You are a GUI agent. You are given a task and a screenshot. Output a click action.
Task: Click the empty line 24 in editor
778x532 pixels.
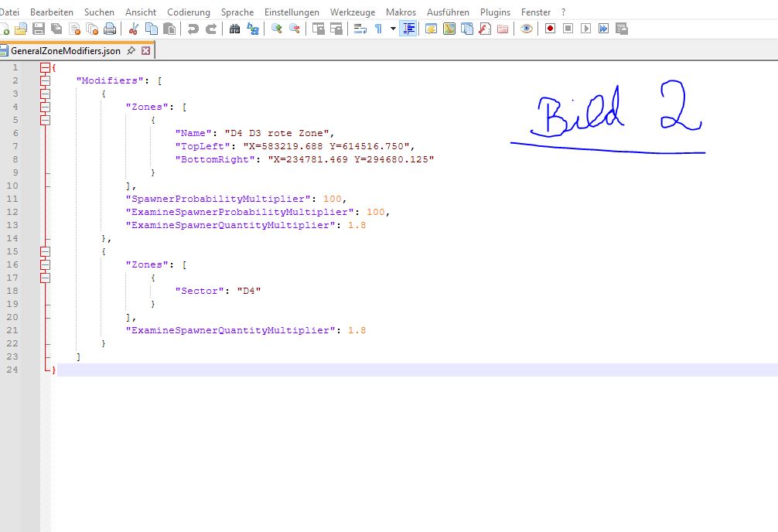coord(309,370)
